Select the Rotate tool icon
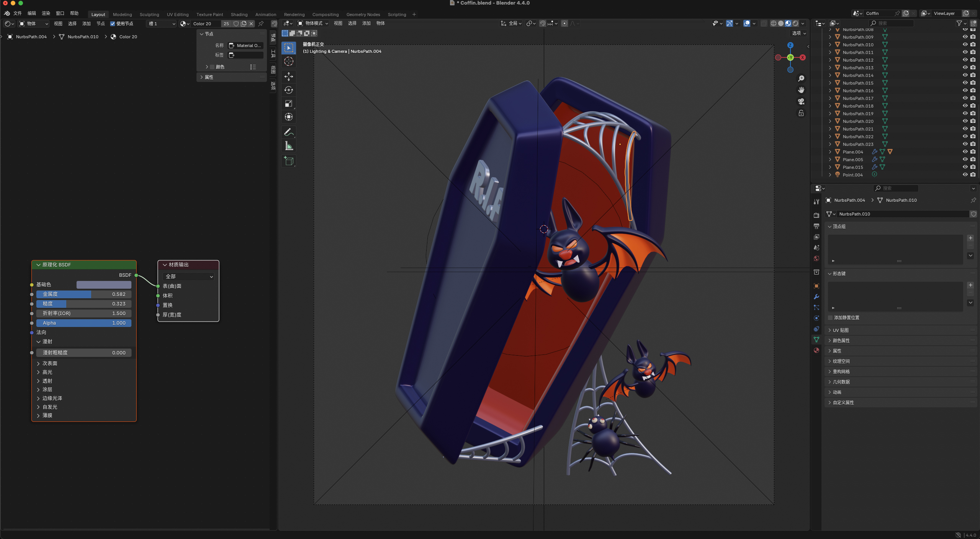Screen dimensions: 980x539 pyautogui.click(x=289, y=90)
